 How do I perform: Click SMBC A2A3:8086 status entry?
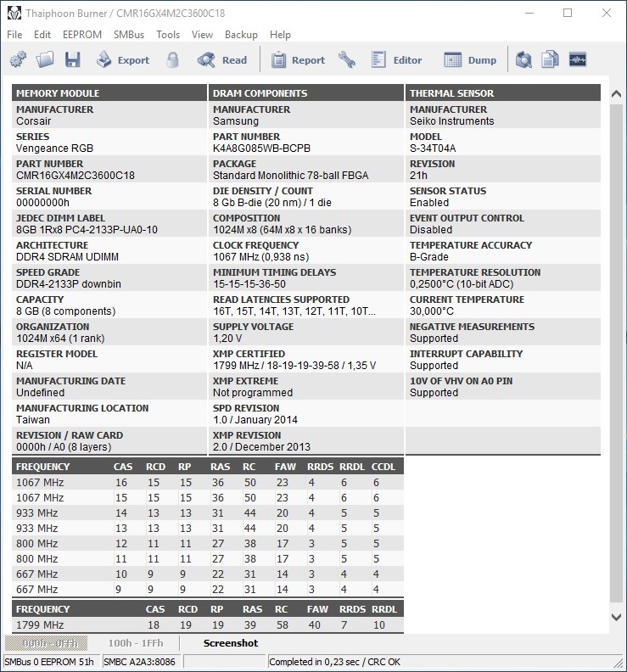click(x=142, y=662)
